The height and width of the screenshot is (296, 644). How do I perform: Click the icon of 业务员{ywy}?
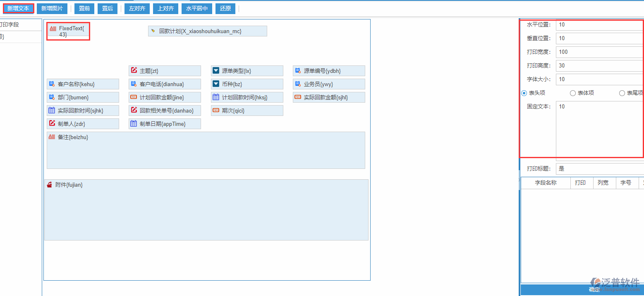click(x=298, y=84)
